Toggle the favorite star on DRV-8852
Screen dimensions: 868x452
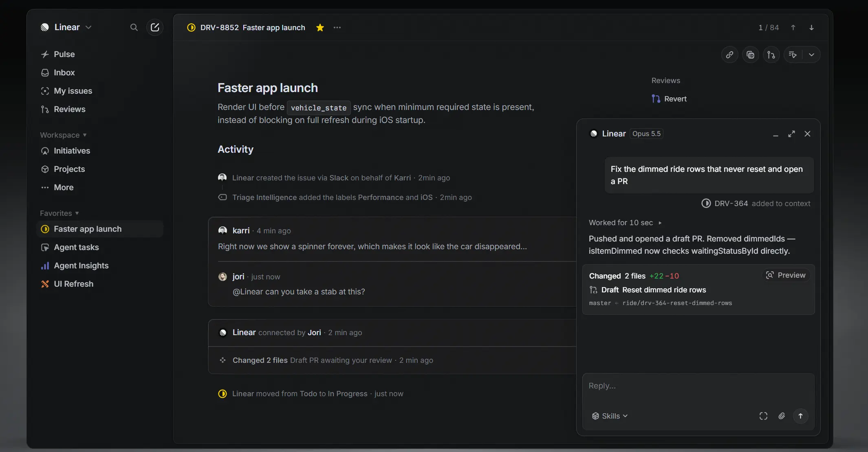320,27
